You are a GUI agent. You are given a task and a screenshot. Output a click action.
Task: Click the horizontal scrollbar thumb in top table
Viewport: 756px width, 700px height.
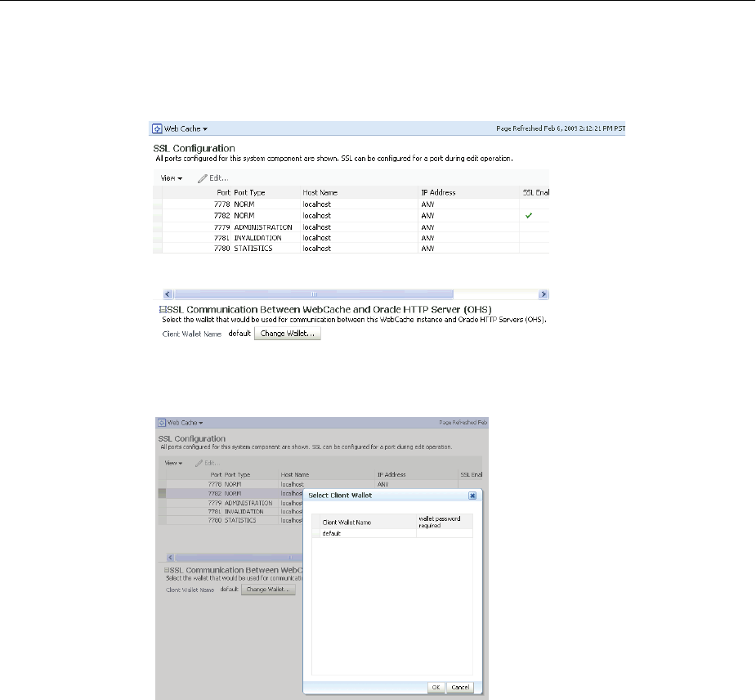313,294
